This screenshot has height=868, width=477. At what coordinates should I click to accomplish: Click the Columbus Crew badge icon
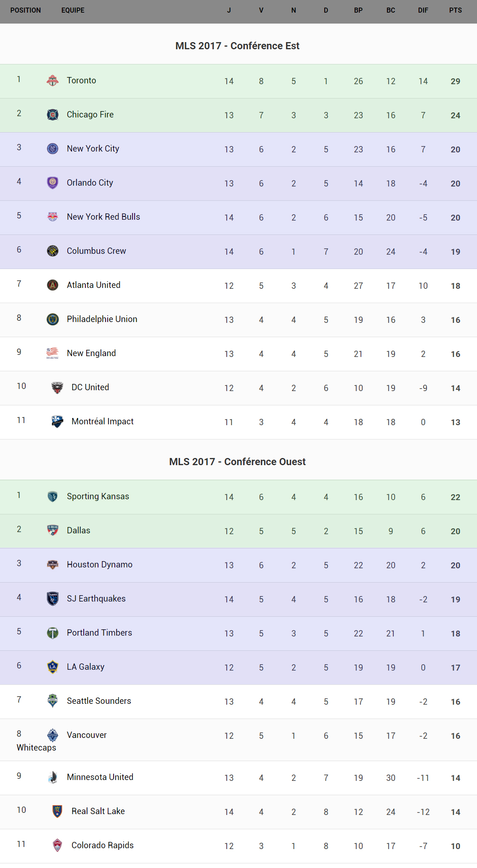[x=53, y=251]
